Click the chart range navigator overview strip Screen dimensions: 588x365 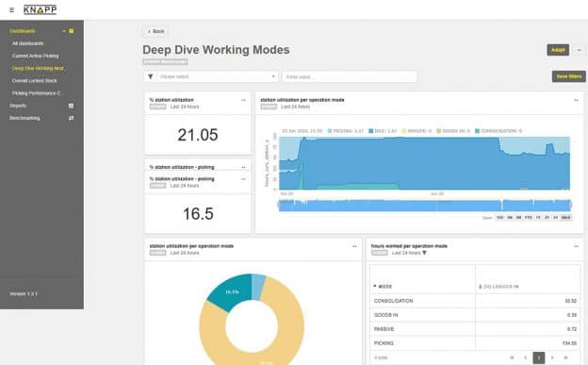pyautogui.click(x=424, y=206)
